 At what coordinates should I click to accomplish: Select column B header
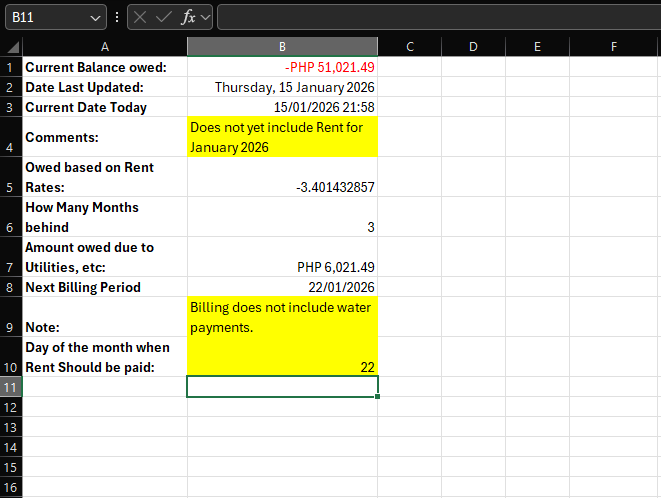(x=282, y=47)
